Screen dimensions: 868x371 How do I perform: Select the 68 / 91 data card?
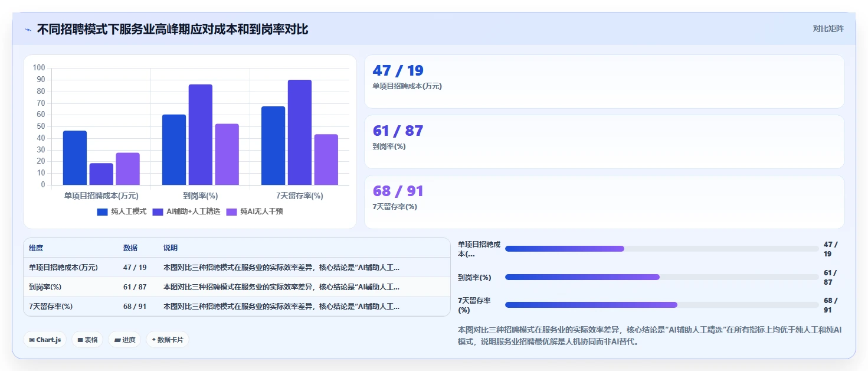click(604, 202)
